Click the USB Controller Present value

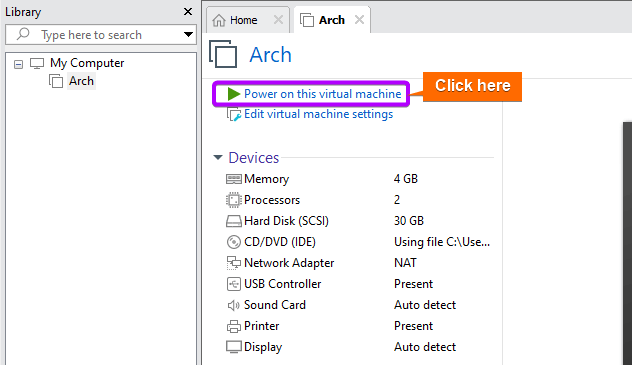click(x=413, y=284)
